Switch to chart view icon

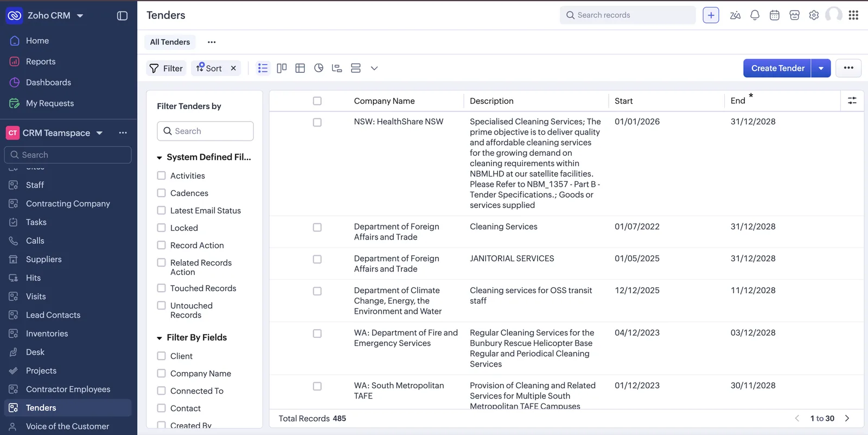318,68
